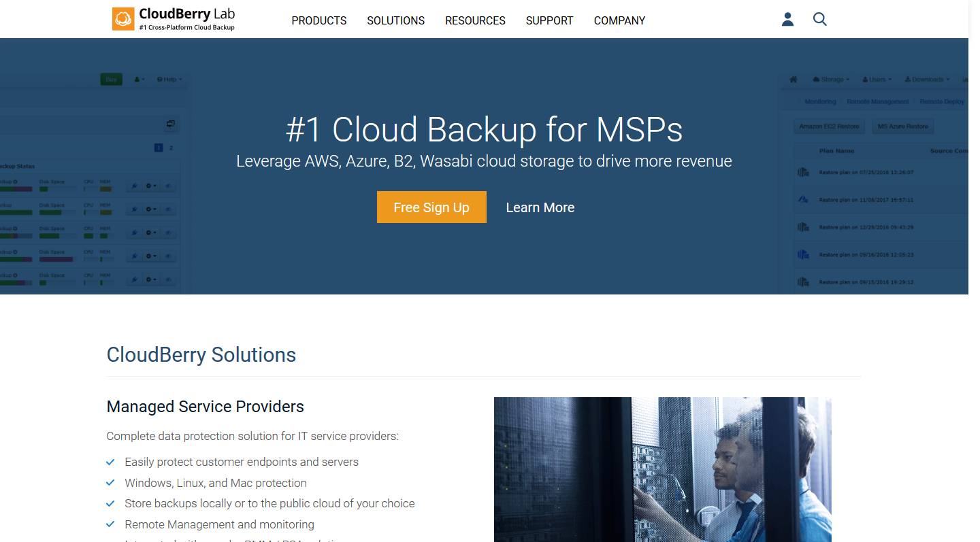Click "Windows, Linux, and Mac protection" text
980x542 pixels.
click(x=216, y=483)
